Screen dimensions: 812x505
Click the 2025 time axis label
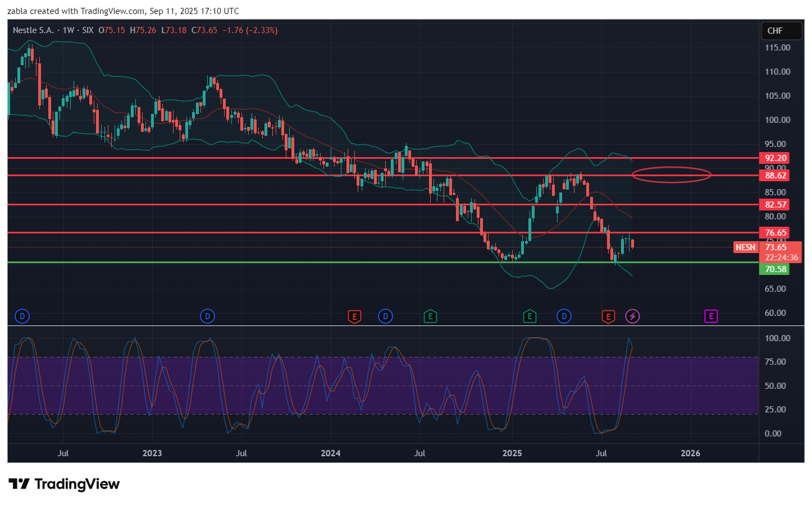512,453
